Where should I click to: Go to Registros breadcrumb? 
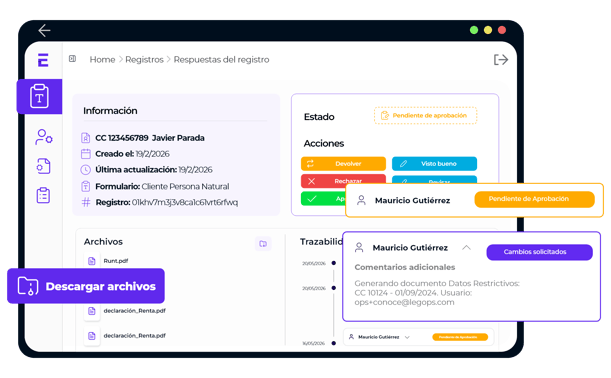(144, 60)
